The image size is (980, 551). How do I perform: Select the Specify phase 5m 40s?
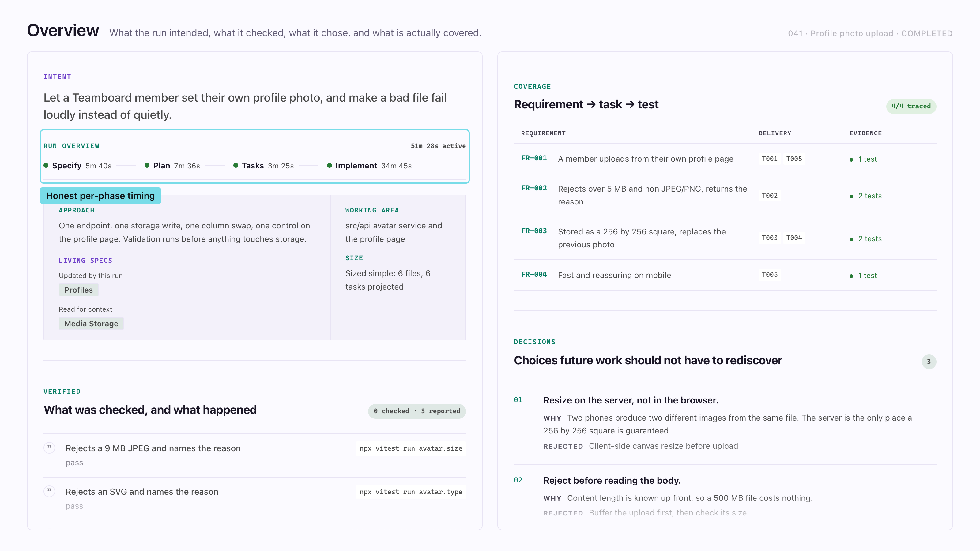coord(77,165)
